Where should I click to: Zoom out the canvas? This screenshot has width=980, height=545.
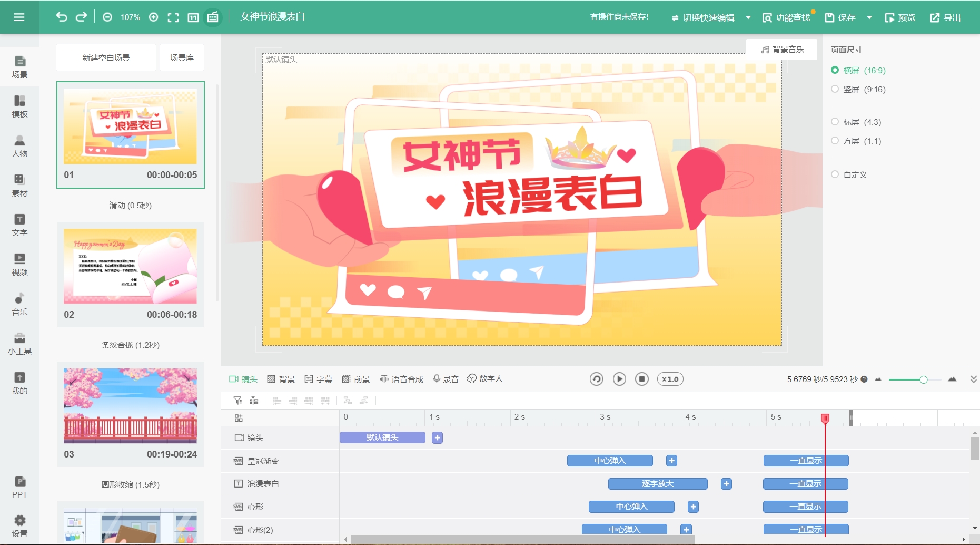click(107, 17)
